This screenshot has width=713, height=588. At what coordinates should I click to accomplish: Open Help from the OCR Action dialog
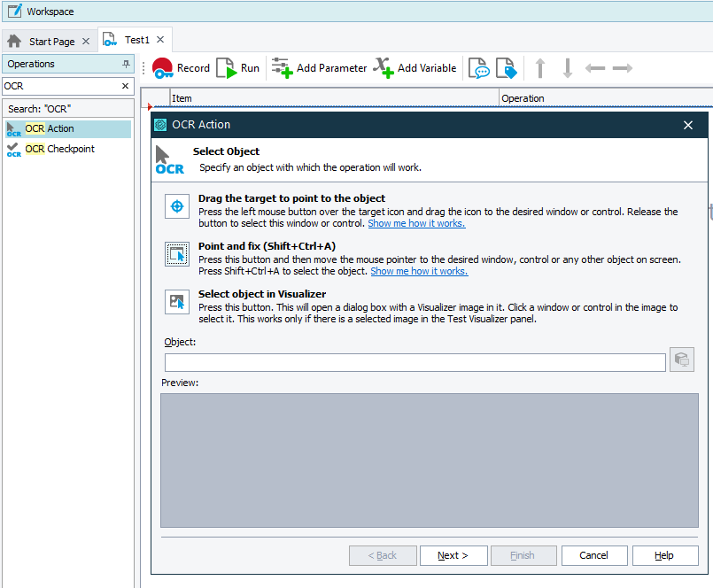pyautogui.click(x=664, y=555)
